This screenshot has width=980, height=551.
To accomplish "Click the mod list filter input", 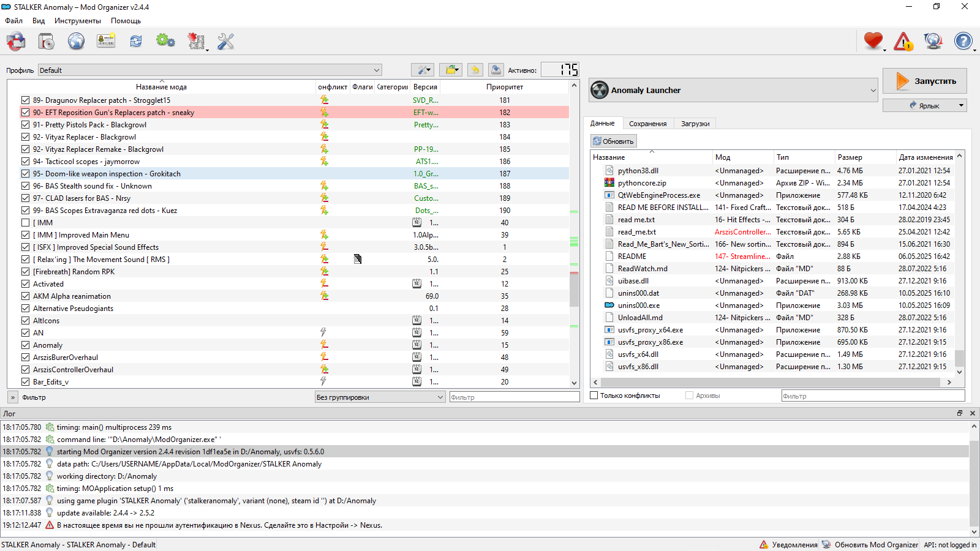I will click(514, 397).
